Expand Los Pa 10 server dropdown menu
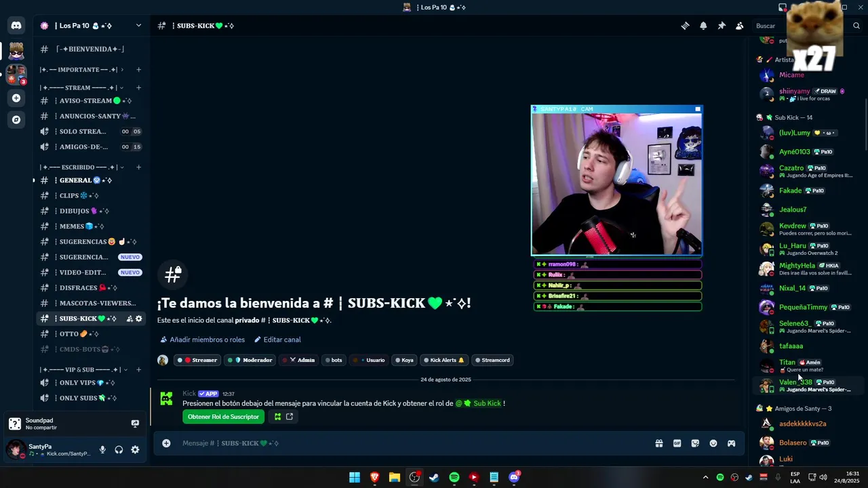Screen dimensions: 868x488 click(x=138, y=26)
